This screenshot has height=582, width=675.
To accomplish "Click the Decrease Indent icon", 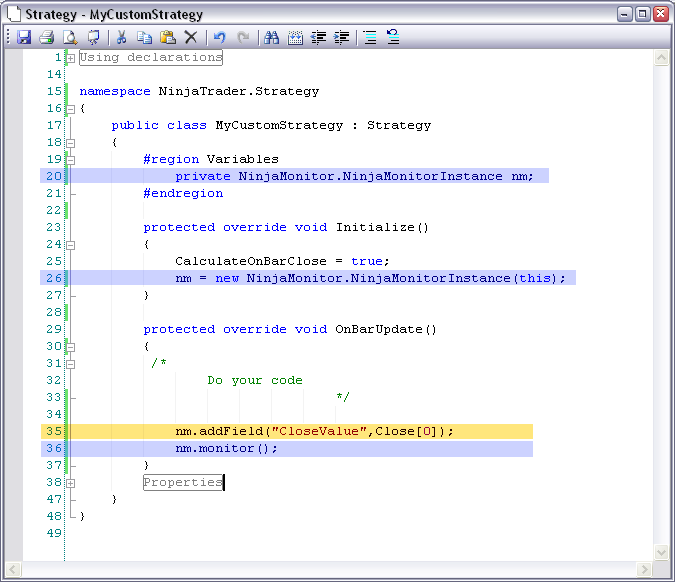I will [x=319, y=37].
